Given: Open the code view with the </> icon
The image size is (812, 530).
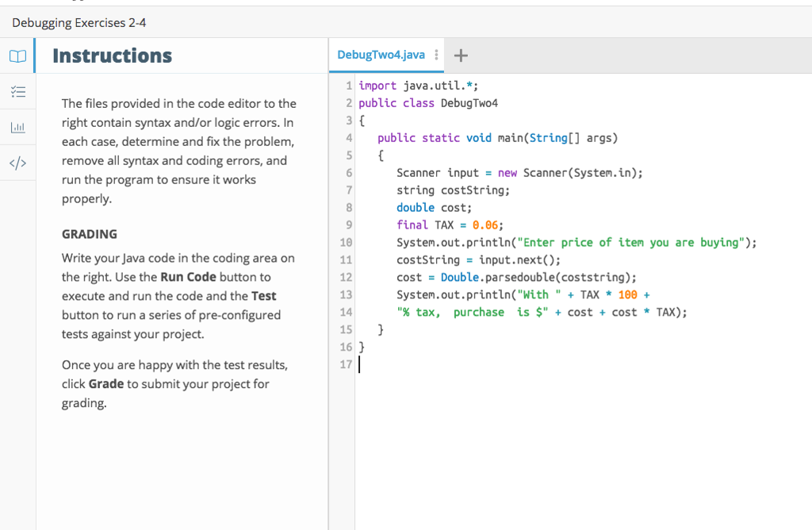Looking at the screenshot, I should click(17, 163).
